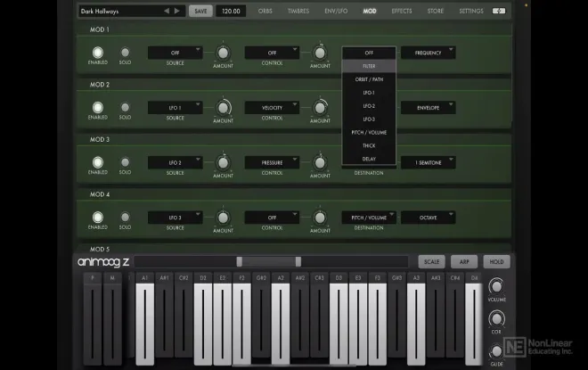Click MOD 4 source amount knob
The image size is (588, 370).
pos(223,218)
